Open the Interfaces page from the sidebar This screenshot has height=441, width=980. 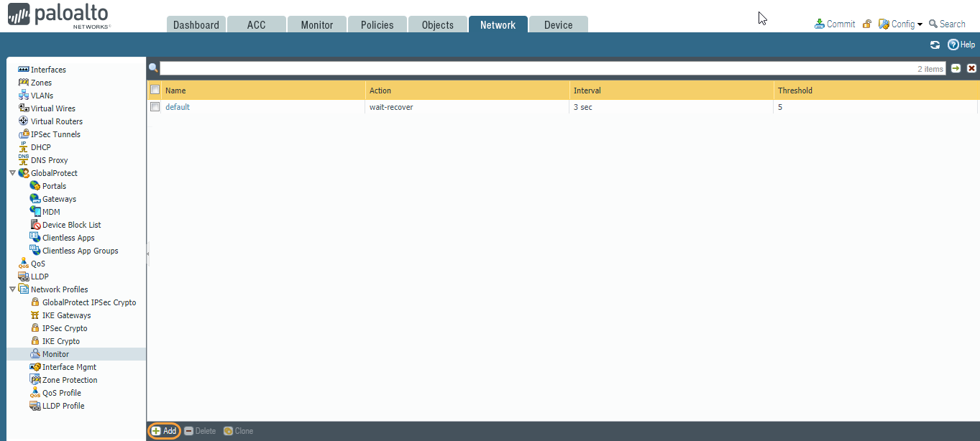coord(46,69)
